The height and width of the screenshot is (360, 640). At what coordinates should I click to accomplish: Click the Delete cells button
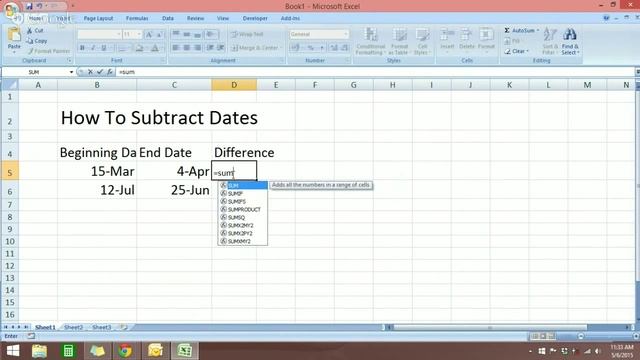coord(467,40)
